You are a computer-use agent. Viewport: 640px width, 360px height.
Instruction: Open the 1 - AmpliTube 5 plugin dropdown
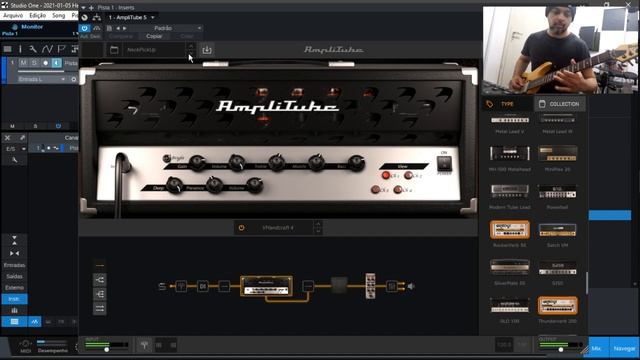pos(131,17)
